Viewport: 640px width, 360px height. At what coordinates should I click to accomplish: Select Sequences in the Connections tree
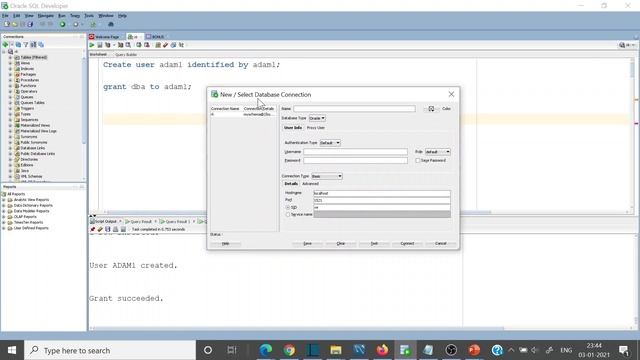click(29, 120)
